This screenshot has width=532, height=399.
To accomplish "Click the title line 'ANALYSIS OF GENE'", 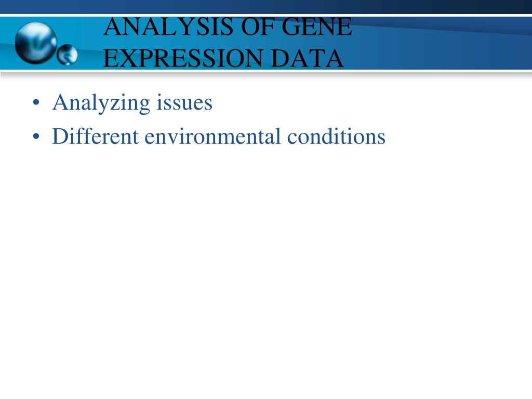I will click(x=228, y=26).
